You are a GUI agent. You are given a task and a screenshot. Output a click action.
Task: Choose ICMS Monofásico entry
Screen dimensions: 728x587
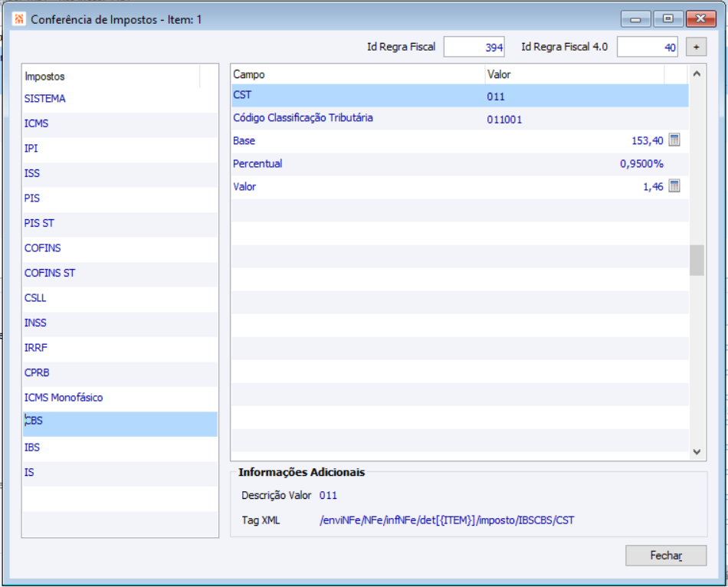(120, 398)
